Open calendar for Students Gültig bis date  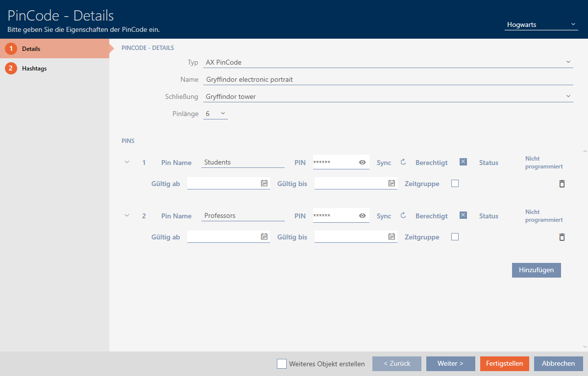coord(392,184)
